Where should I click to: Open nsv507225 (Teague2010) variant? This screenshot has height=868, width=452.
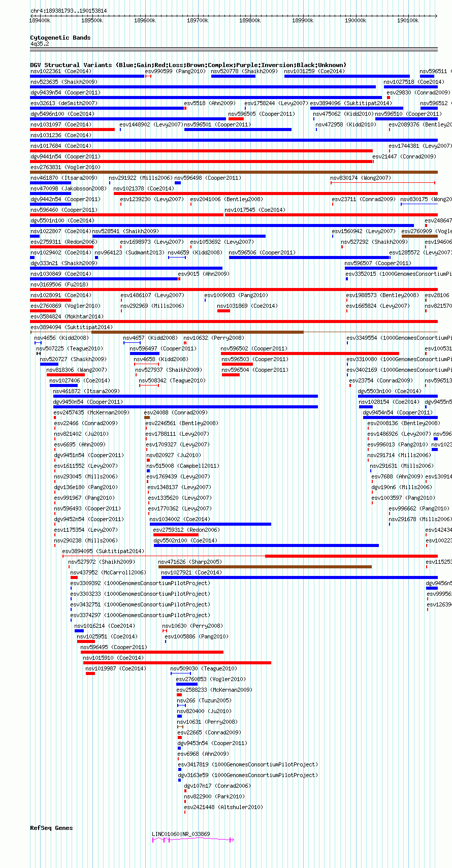[69, 348]
